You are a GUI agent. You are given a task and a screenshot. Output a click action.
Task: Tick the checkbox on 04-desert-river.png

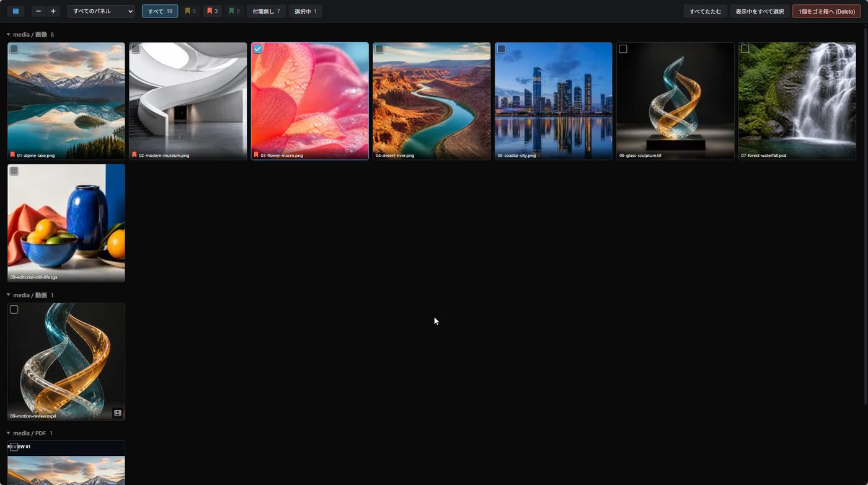(379, 49)
